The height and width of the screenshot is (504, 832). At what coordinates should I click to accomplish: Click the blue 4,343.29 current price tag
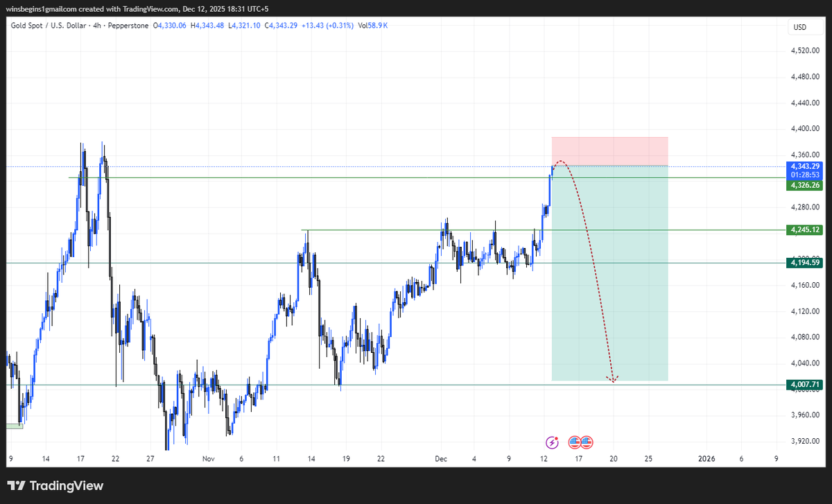point(805,166)
